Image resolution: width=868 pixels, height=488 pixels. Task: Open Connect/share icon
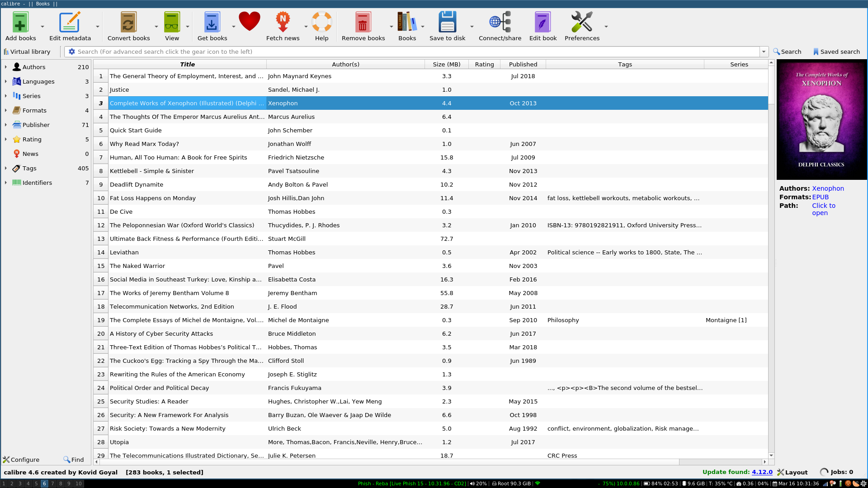500,23
